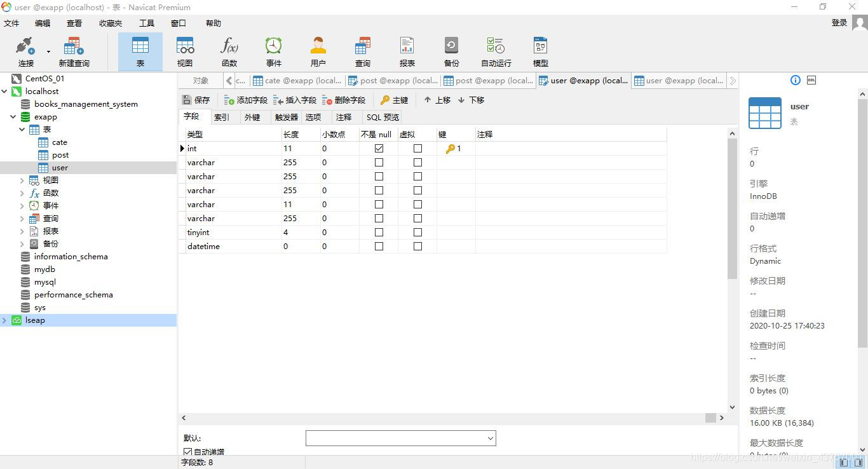Click the 主键 primary key button
The image size is (868, 469).
coord(395,100)
